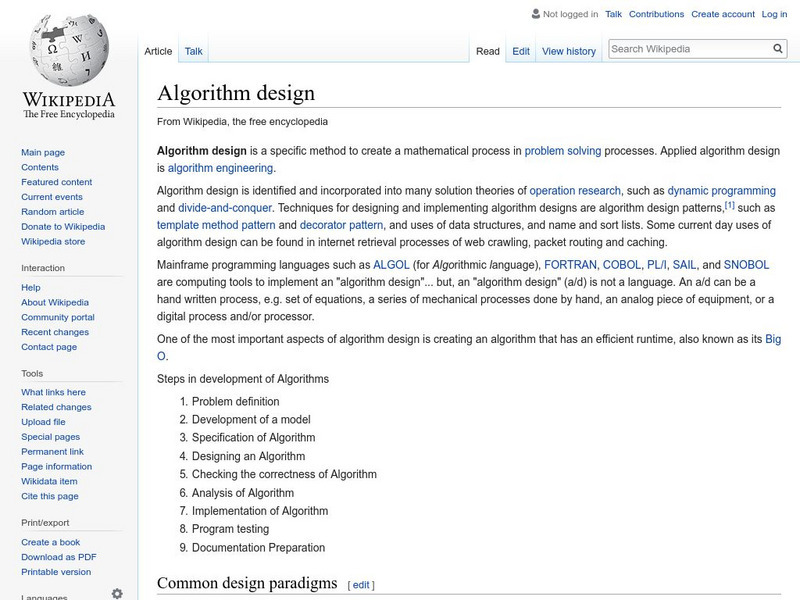The height and width of the screenshot is (600, 800).
Task: Open the View history tab
Action: pyautogui.click(x=569, y=51)
